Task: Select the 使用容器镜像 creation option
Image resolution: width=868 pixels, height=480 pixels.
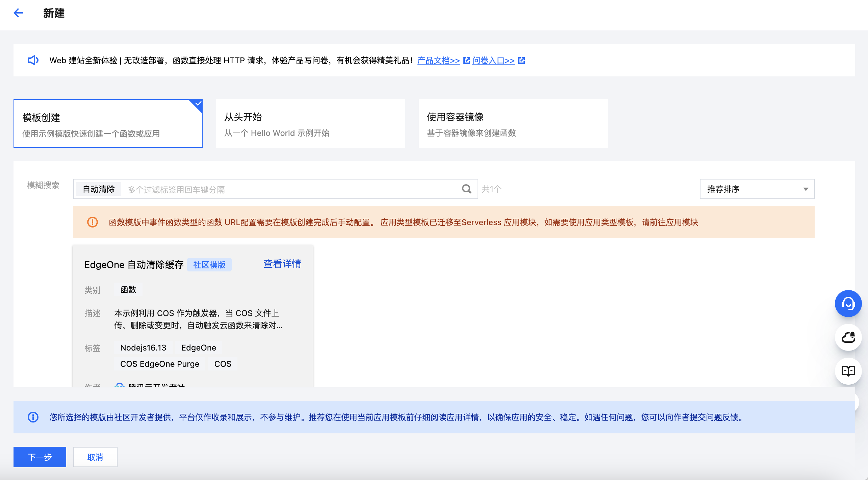Action: 513,123
